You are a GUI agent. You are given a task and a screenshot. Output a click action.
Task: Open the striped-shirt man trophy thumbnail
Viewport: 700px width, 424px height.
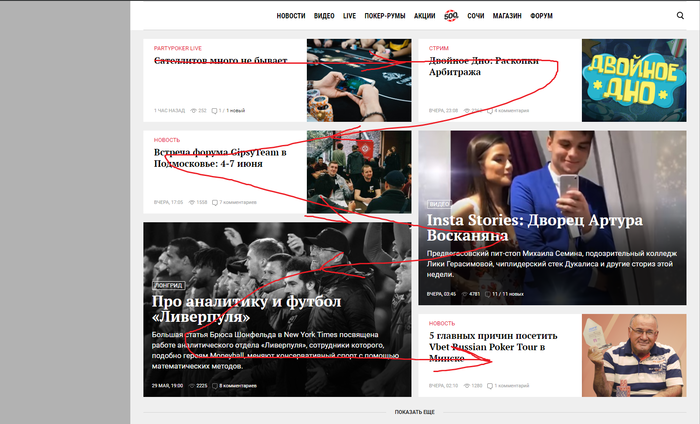click(x=634, y=355)
